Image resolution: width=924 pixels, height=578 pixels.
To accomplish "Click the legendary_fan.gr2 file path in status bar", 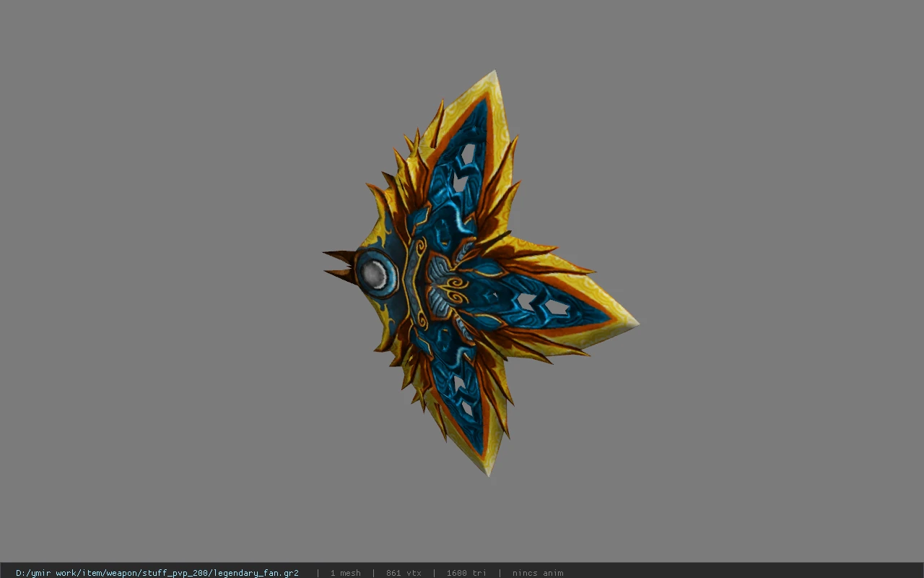I will coord(157,573).
